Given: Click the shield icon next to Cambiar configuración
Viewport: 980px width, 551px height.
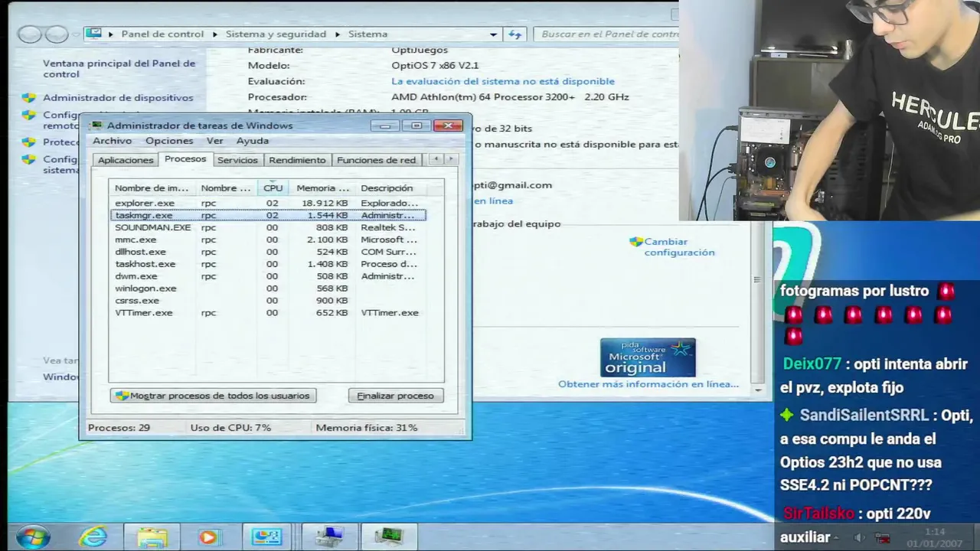Looking at the screenshot, I should (635, 242).
